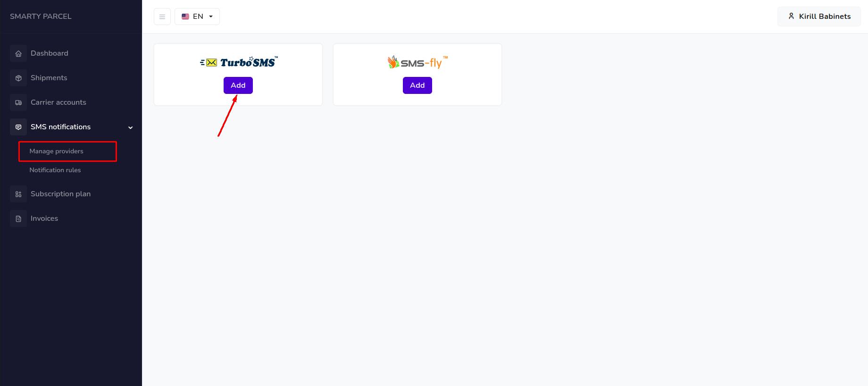Select the Invoices menu label

pos(44,218)
